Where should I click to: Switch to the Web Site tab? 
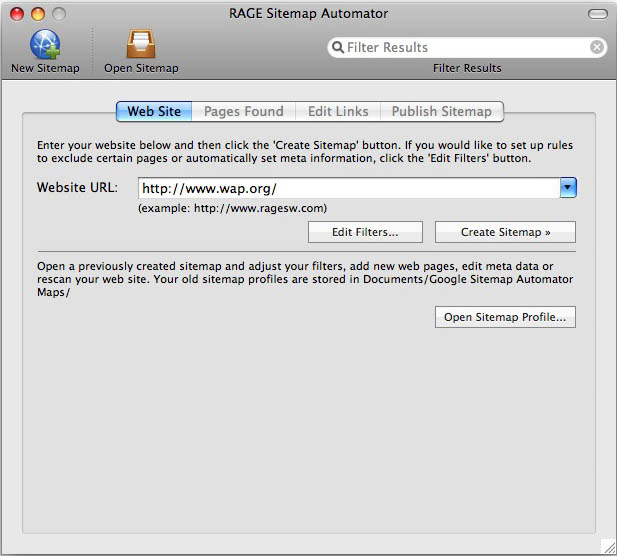(154, 111)
